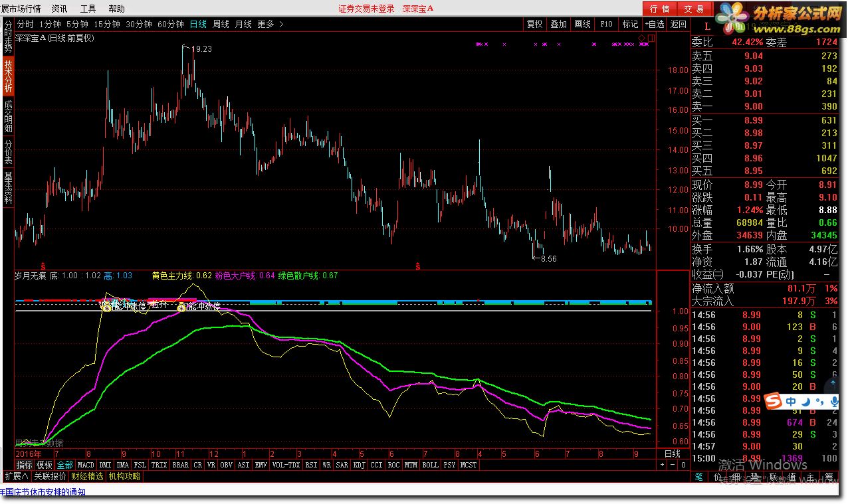Apply the BOLL indicator
Viewport: 848px width, 504px height.
click(x=430, y=465)
